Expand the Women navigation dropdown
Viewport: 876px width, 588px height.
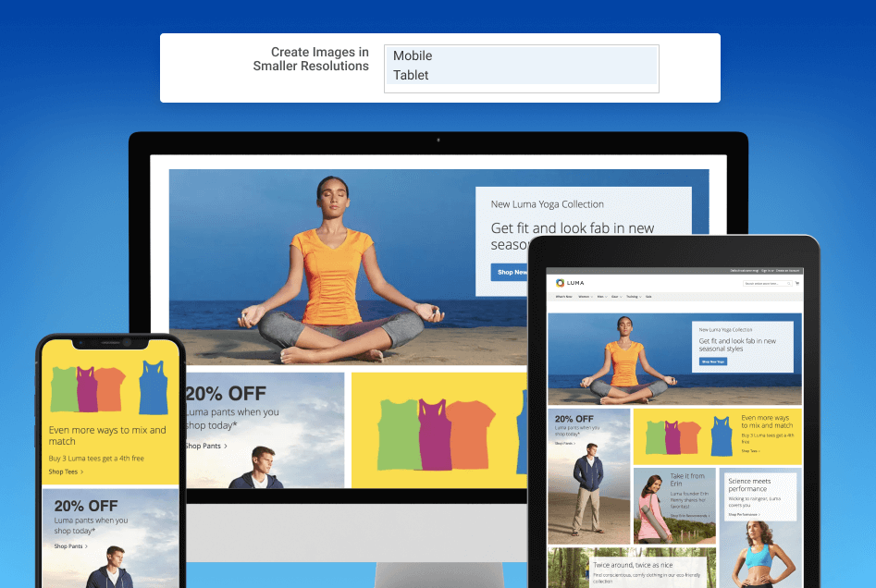click(585, 296)
